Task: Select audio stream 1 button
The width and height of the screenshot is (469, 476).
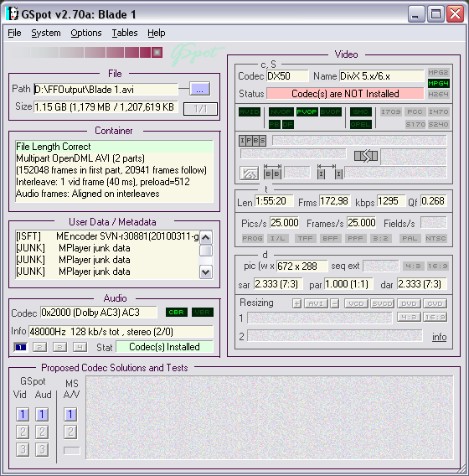Action: (21, 347)
